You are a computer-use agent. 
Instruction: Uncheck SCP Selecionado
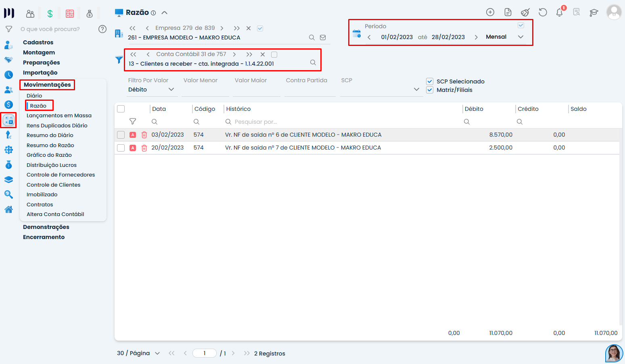[x=430, y=81]
